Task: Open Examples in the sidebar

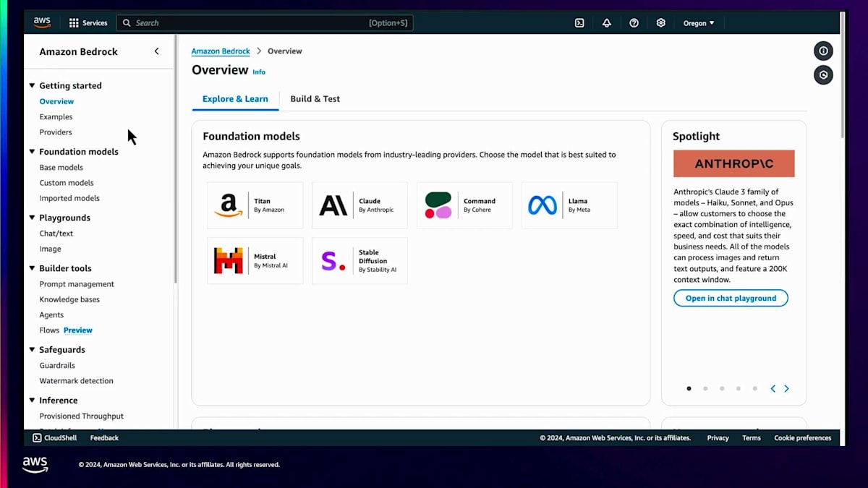Action: pos(56,116)
